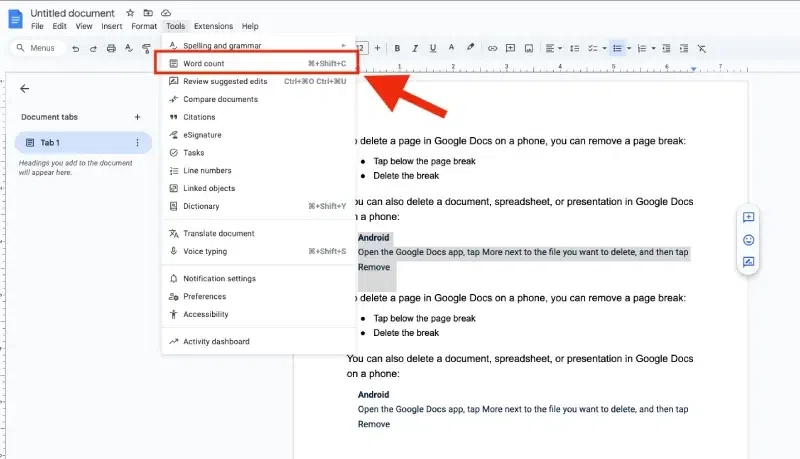Click the Print icon
The image size is (800, 459).
pyautogui.click(x=111, y=48)
